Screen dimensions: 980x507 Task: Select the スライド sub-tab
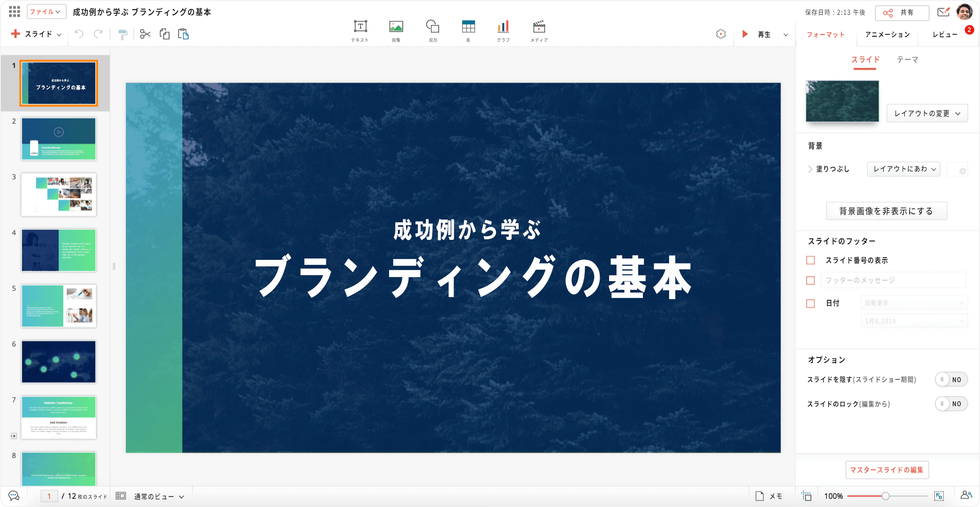point(865,60)
